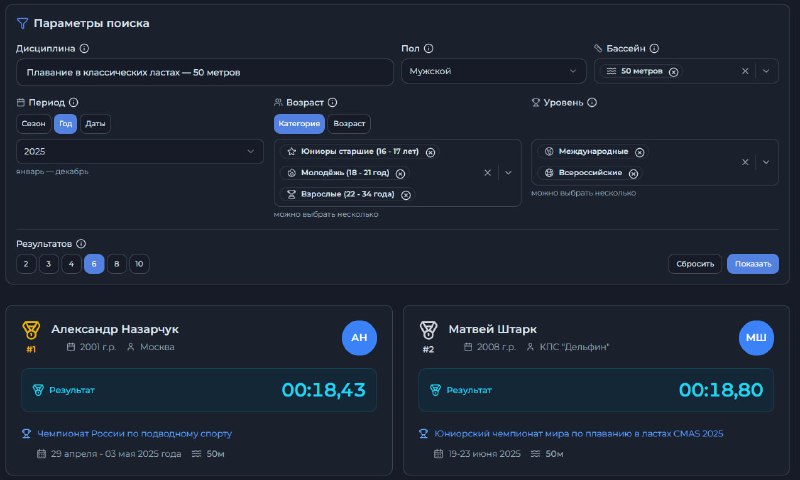The height and width of the screenshot is (480, 800).
Task: Open the Пол dropdown showing Мужской
Action: coord(493,72)
